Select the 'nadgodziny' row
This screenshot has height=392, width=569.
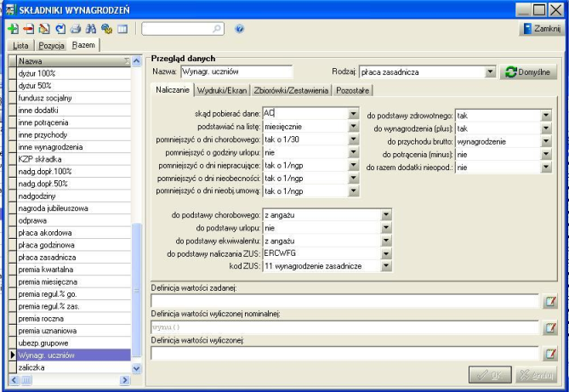(74, 196)
